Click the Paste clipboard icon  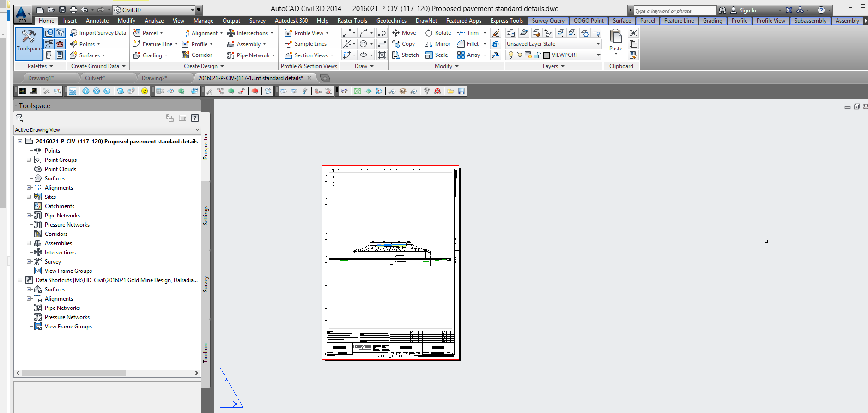point(615,37)
